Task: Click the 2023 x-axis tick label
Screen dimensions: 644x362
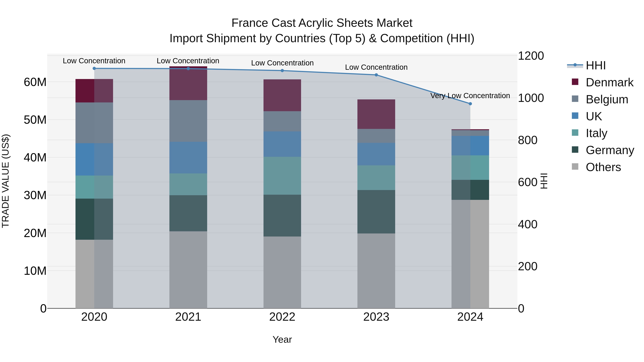Action: [376, 317]
